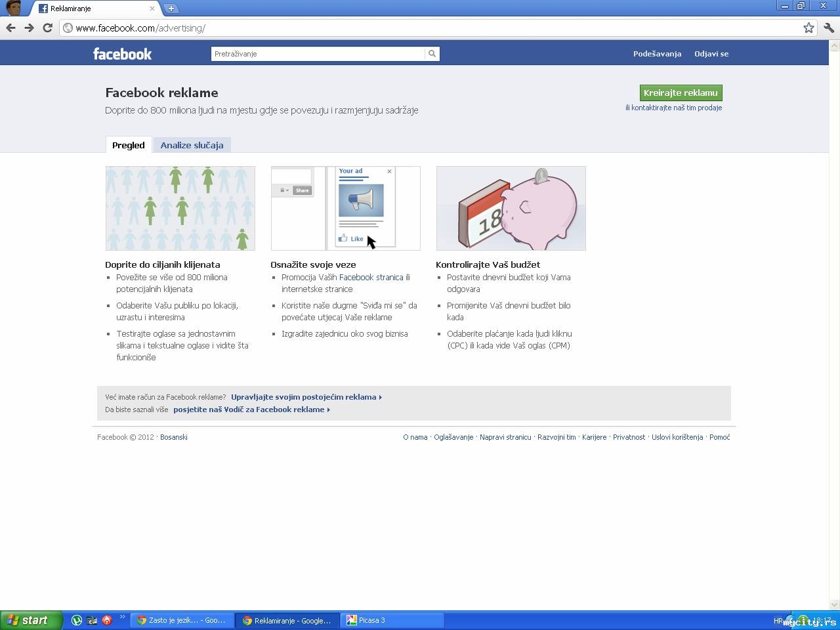Viewport: 840px width, 630px height.
Task: Click the people targeting illustration
Action: pyautogui.click(x=180, y=208)
